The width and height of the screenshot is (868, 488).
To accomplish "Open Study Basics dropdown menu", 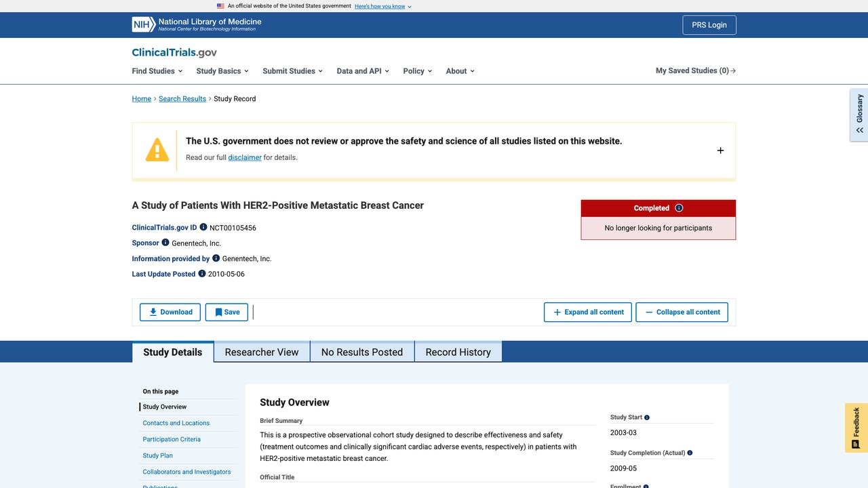I will [x=222, y=70].
